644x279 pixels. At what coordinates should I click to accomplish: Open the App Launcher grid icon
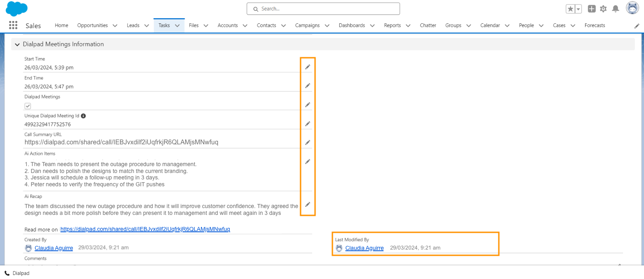(13, 25)
